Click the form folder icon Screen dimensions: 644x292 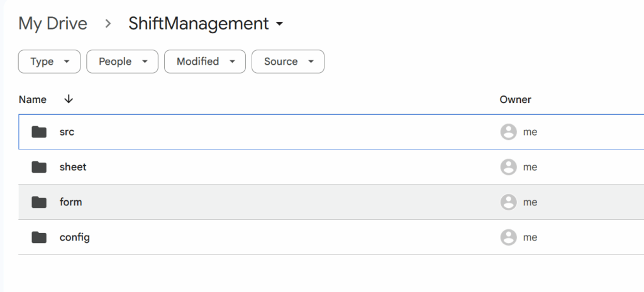coord(39,202)
